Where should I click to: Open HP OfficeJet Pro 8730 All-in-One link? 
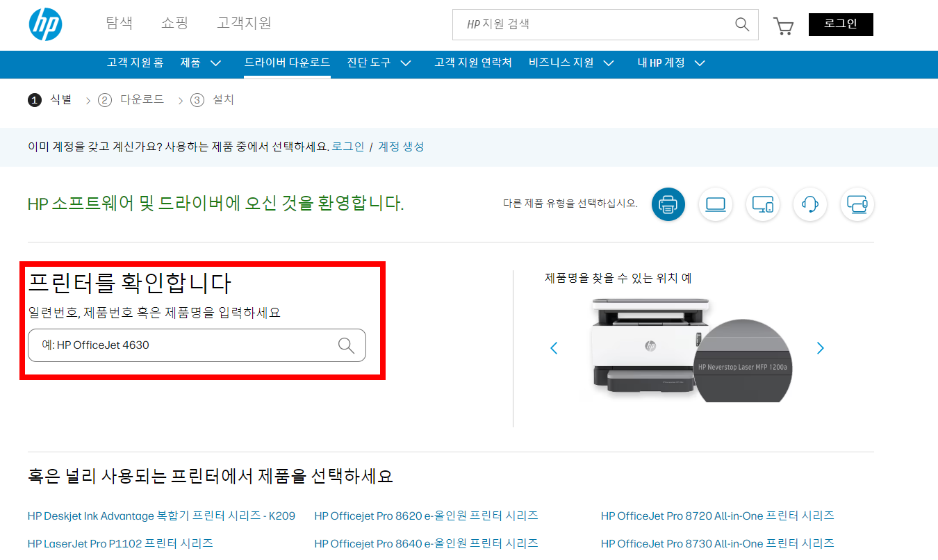718,543
